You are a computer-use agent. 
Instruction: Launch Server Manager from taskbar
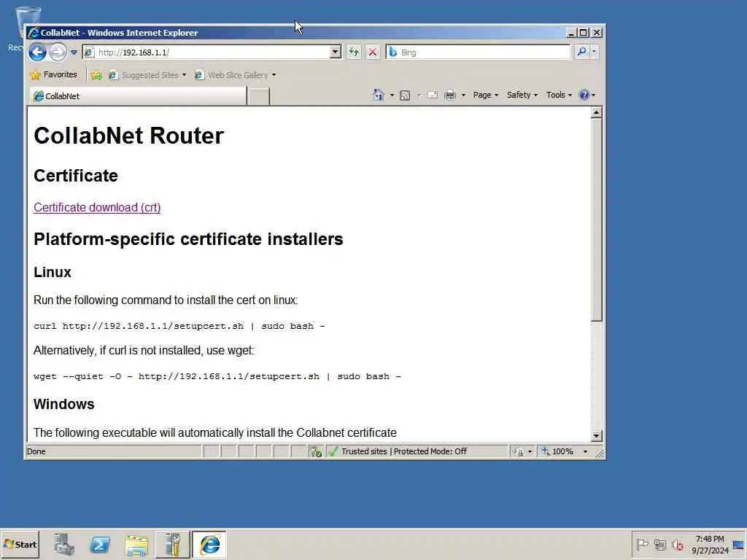click(63, 545)
